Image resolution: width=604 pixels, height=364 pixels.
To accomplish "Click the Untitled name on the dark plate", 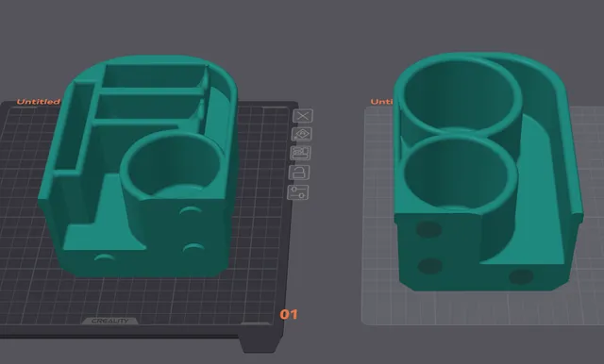I will 39,102.
